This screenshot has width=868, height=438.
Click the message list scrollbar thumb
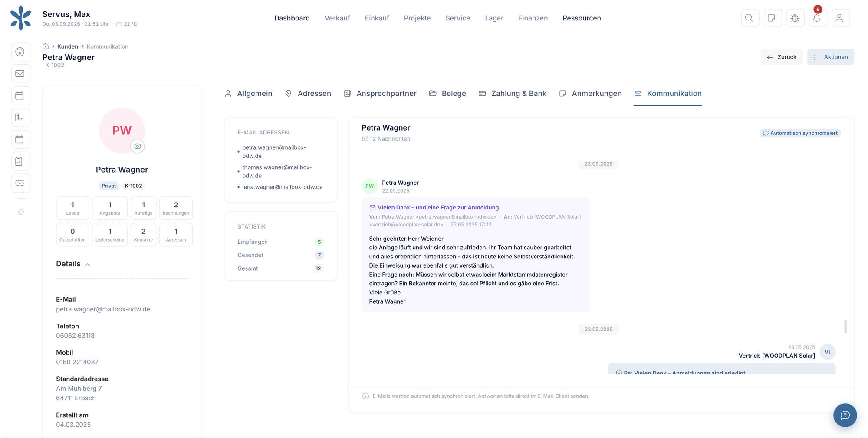845,327
